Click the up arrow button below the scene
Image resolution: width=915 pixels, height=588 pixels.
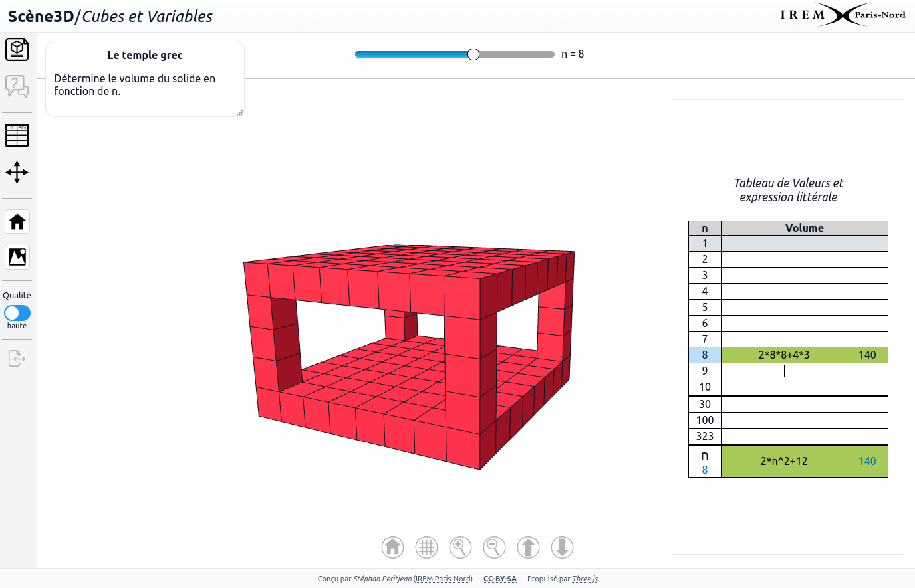click(x=528, y=547)
